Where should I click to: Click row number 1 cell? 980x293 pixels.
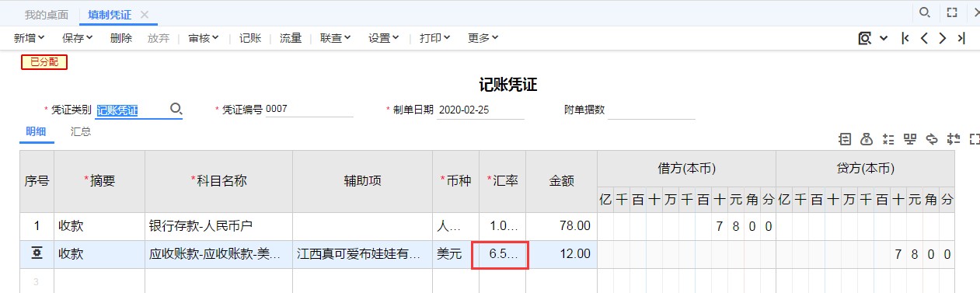(x=37, y=227)
